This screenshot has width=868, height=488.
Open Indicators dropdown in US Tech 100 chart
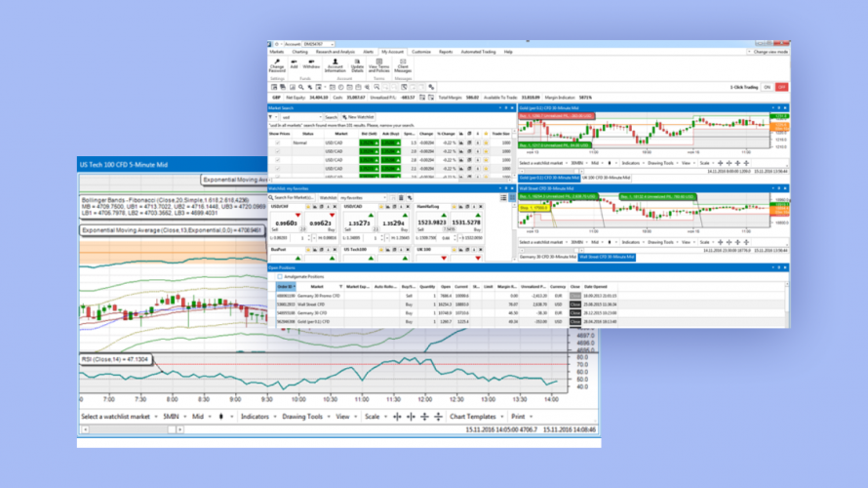pos(257,417)
